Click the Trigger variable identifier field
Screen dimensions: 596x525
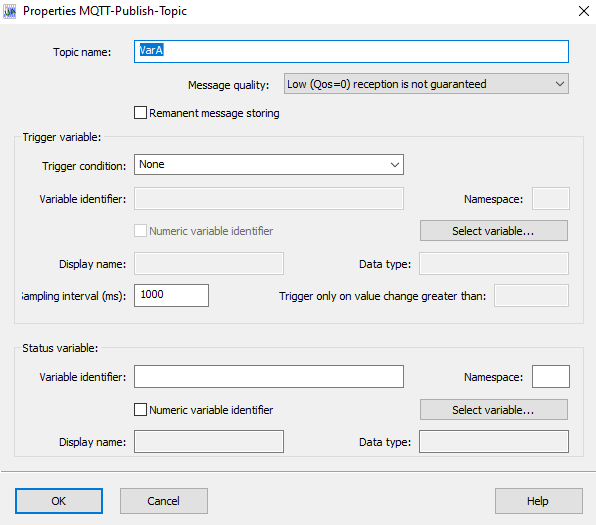click(269, 198)
